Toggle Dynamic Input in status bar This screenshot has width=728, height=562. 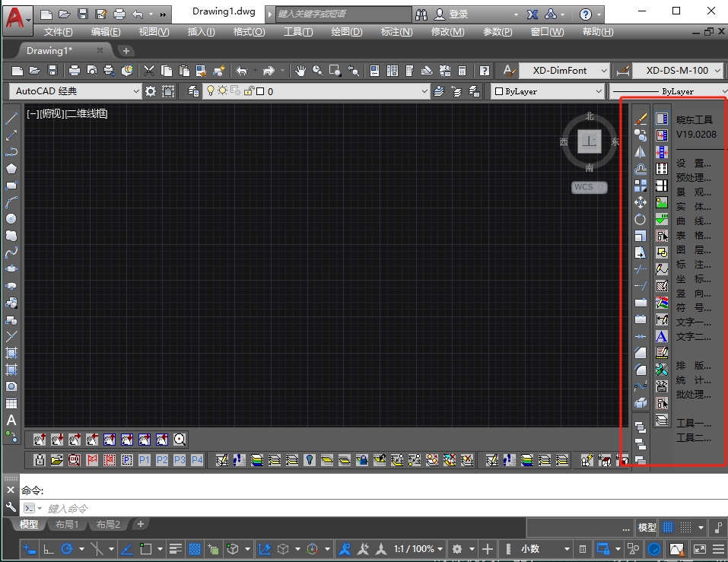tap(29, 550)
